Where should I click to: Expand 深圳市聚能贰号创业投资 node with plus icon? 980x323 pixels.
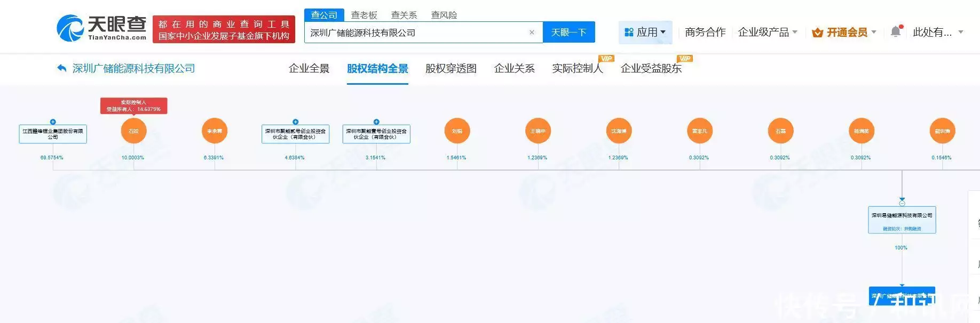pos(296,122)
